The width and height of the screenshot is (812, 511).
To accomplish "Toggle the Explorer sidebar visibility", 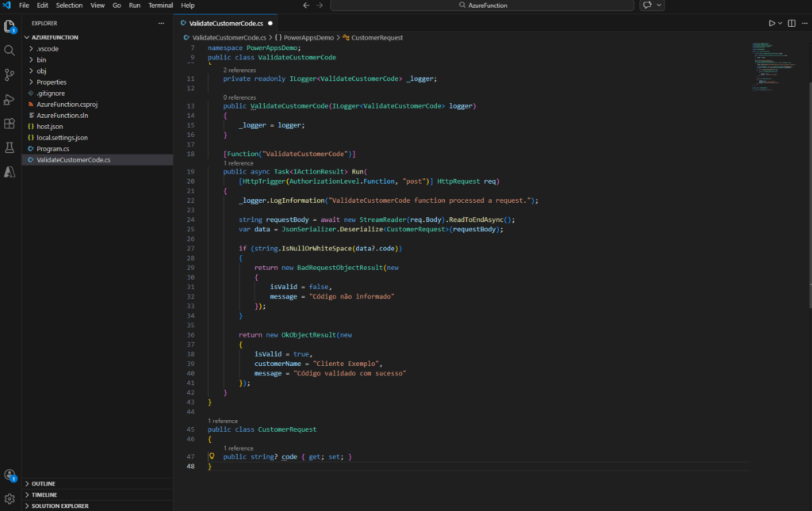I will 10,26.
